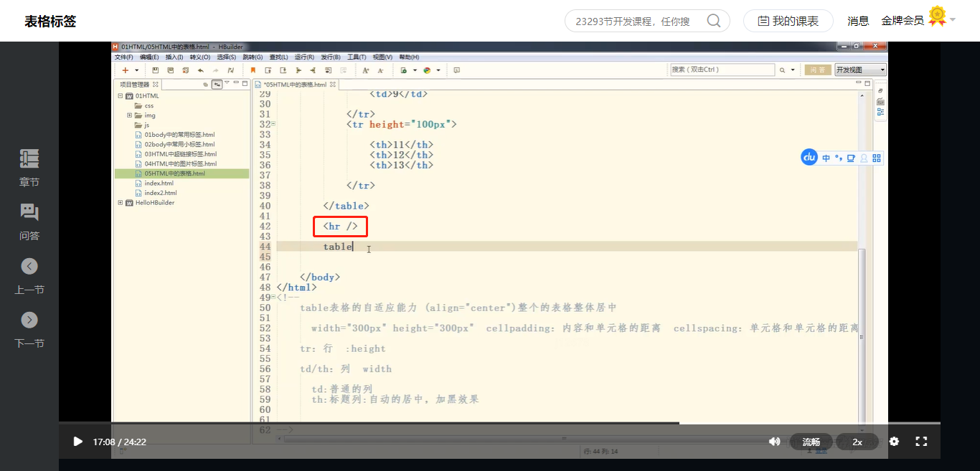
Task: Open the search options dropdown arrow in HBuilder
Action: [793, 70]
